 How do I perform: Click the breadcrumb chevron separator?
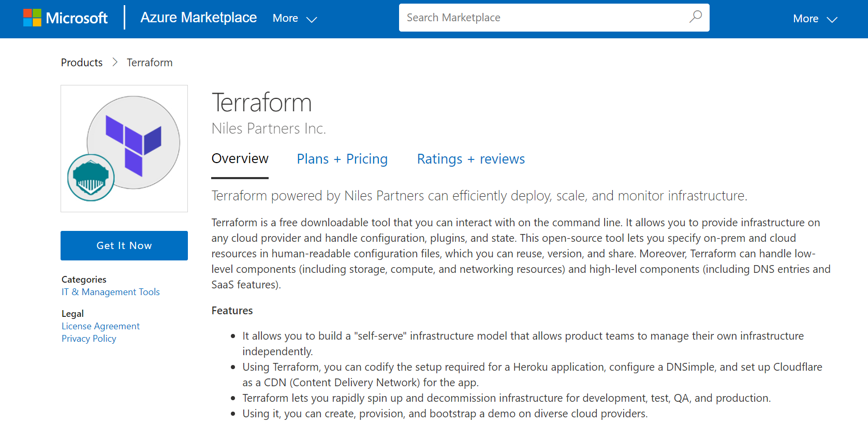click(x=115, y=63)
